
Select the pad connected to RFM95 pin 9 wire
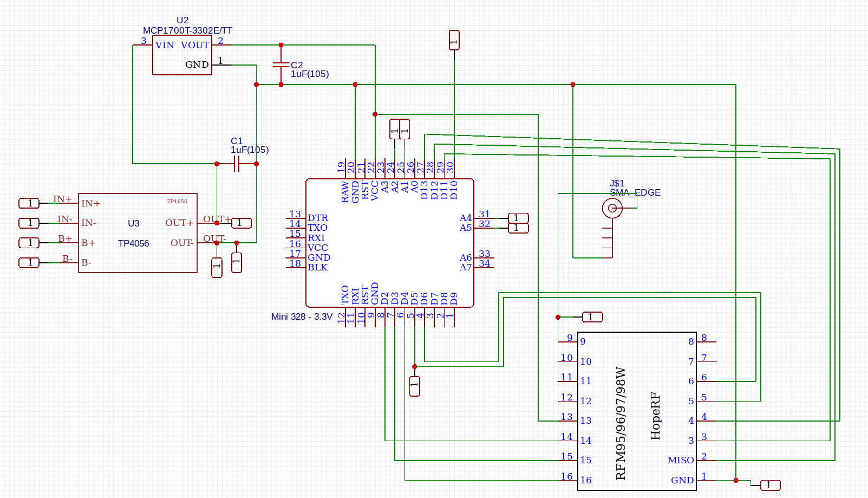pos(592,317)
